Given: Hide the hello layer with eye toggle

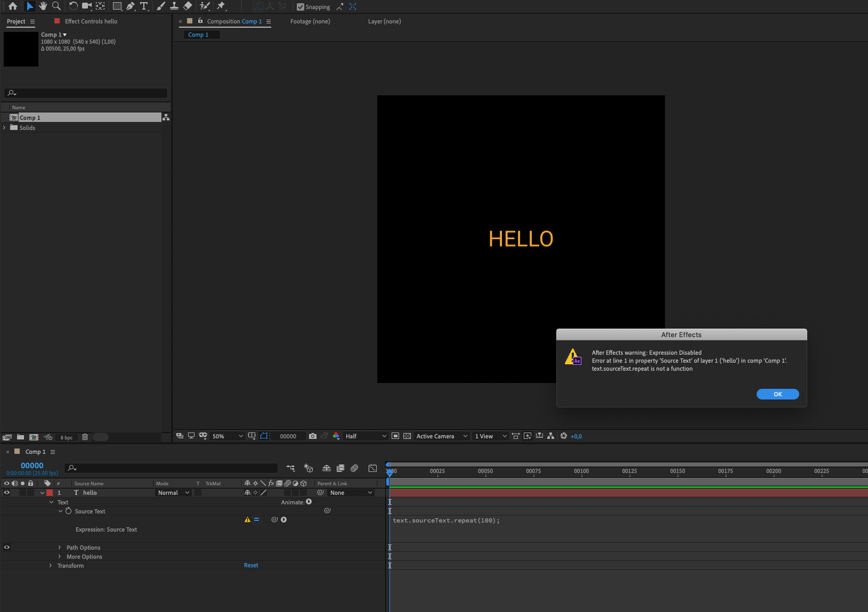Looking at the screenshot, I should tap(7, 493).
